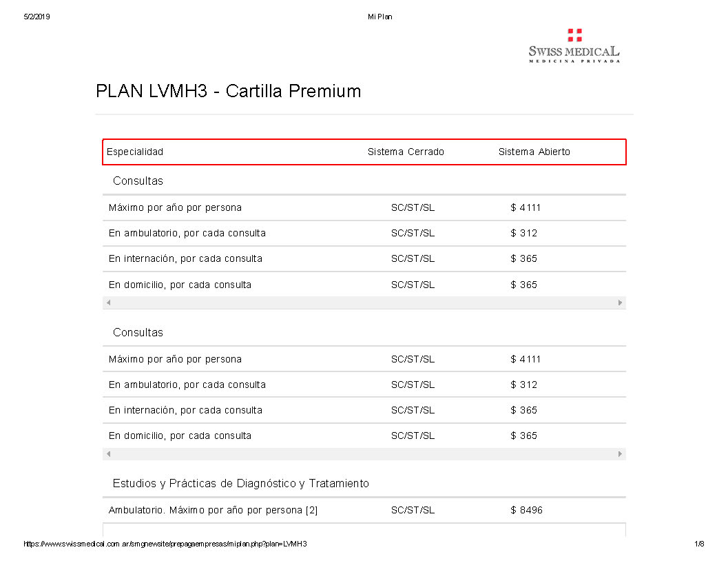Screen dimensions: 728x563
Task: Click left scroll arrow under lower Consultas table
Action: [x=108, y=454]
